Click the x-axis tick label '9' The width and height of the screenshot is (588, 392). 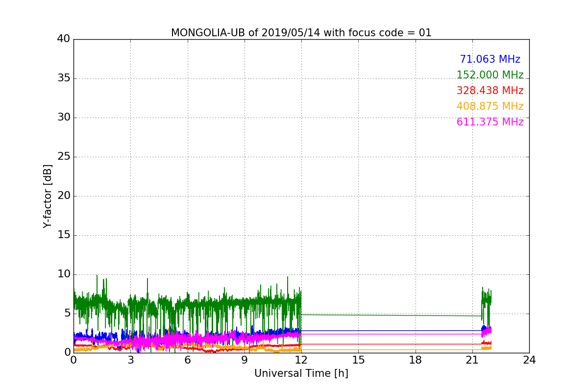pos(245,360)
